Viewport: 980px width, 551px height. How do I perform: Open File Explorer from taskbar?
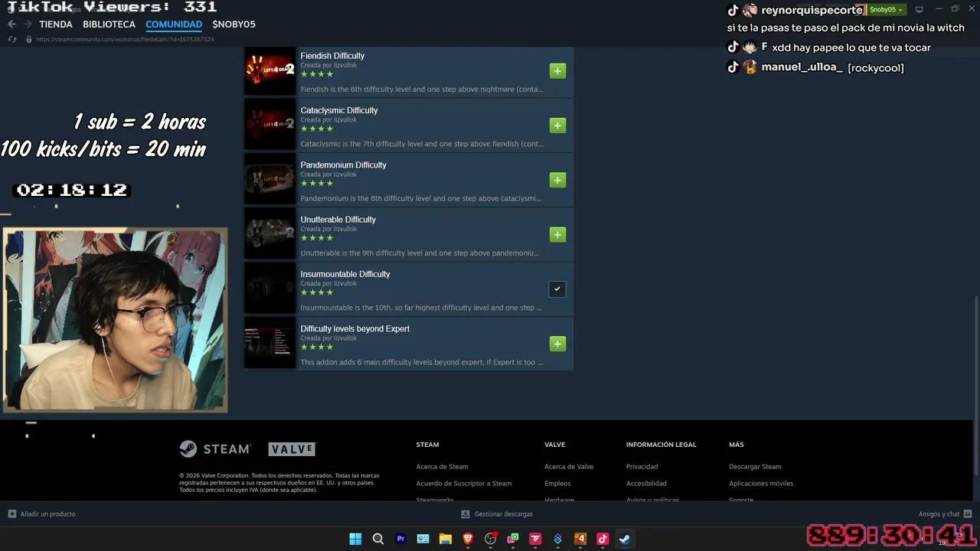tap(446, 539)
